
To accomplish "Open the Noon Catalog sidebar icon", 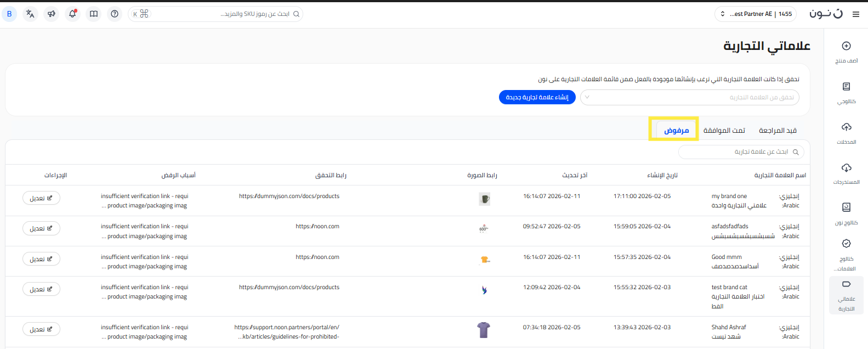I will click(x=846, y=207).
